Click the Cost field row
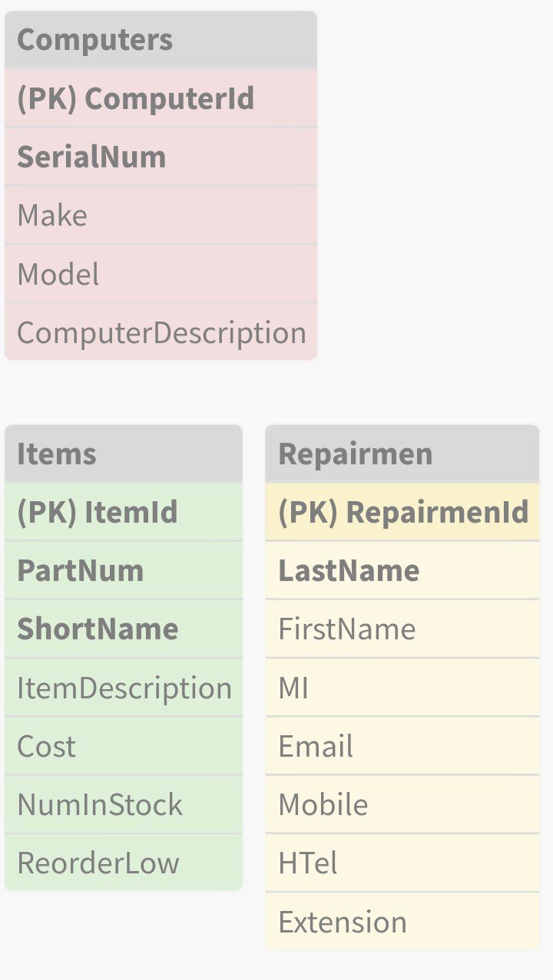 [x=124, y=746]
